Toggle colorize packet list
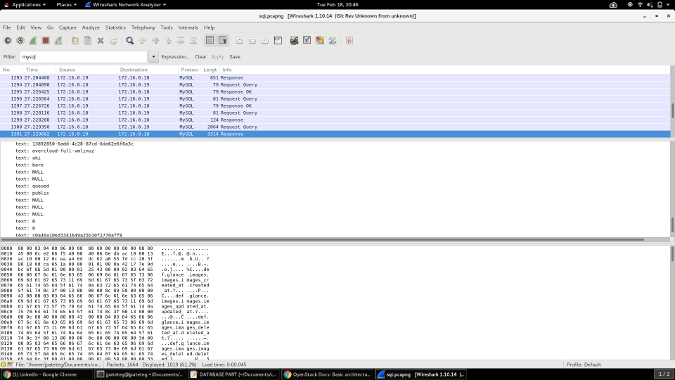The width and height of the screenshot is (675, 380). coord(210,40)
